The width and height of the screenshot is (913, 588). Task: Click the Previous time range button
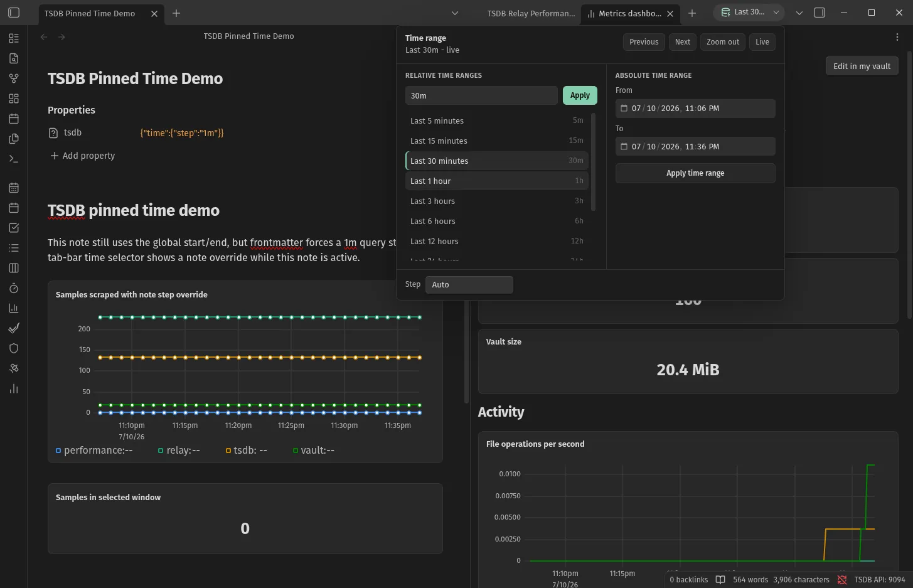pyautogui.click(x=644, y=42)
